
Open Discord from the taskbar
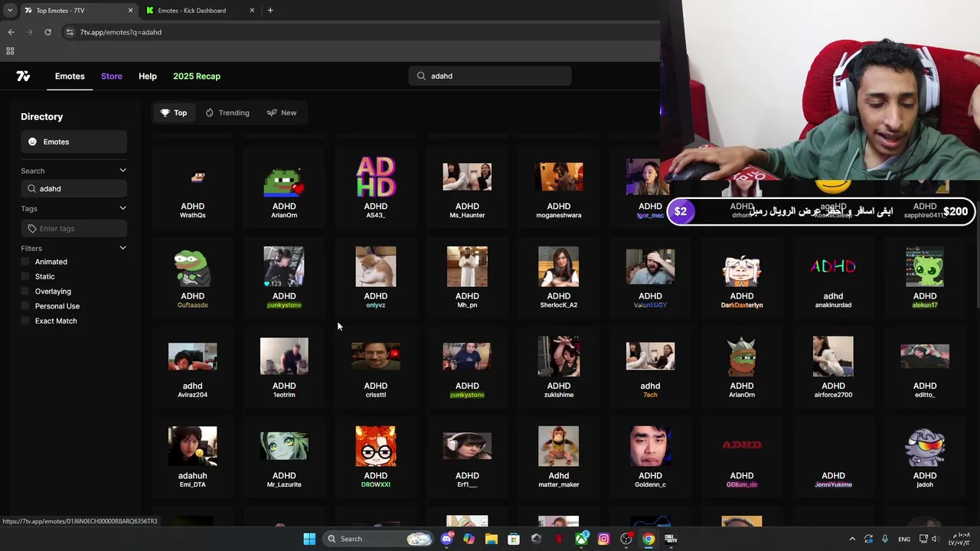[x=446, y=539]
